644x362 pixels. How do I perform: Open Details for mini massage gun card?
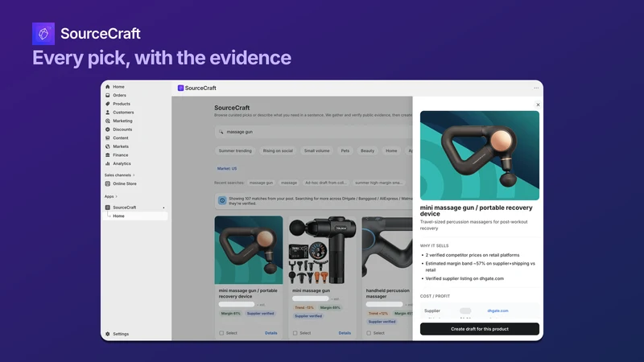(345, 333)
